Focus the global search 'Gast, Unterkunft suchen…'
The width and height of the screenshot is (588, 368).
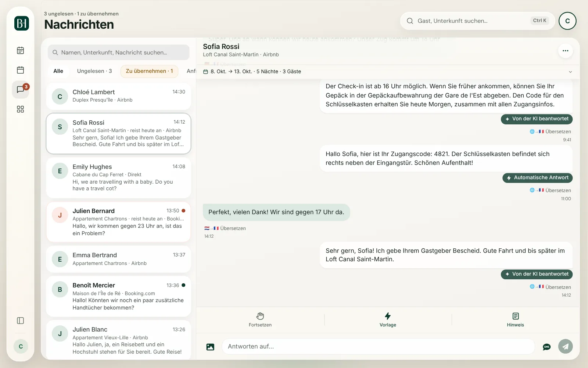pos(477,21)
